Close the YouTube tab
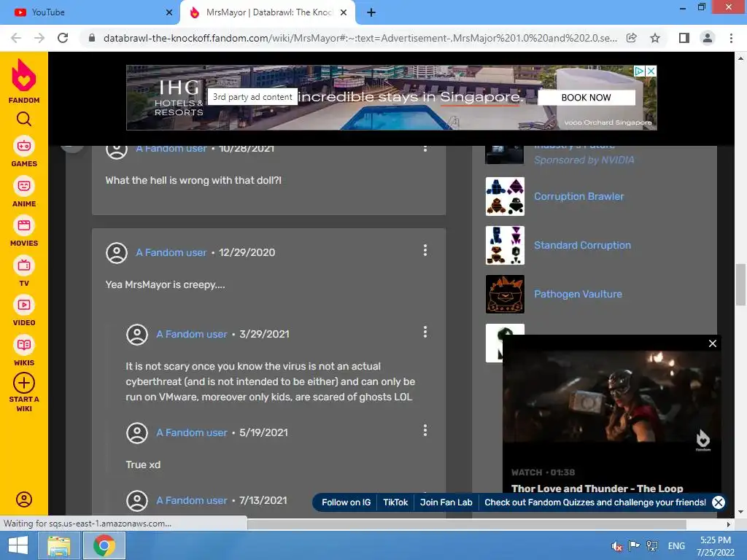The width and height of the screenshot is (747, 560). point(169,12)
